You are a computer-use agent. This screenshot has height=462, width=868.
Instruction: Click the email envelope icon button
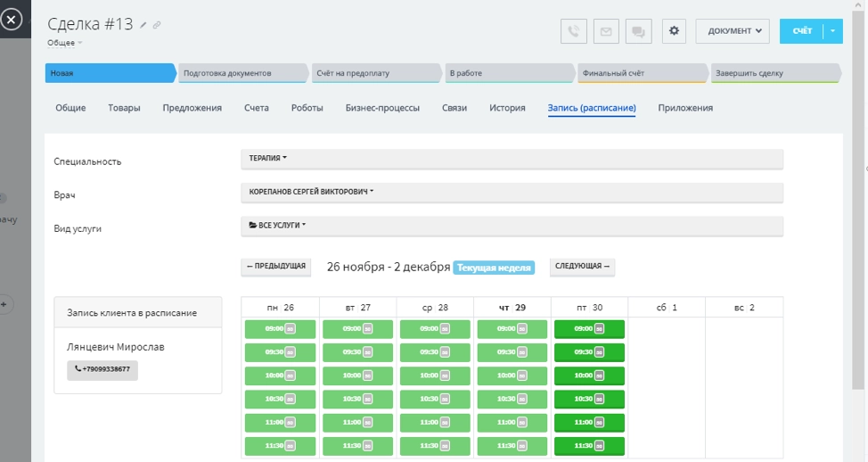[606, 31]
